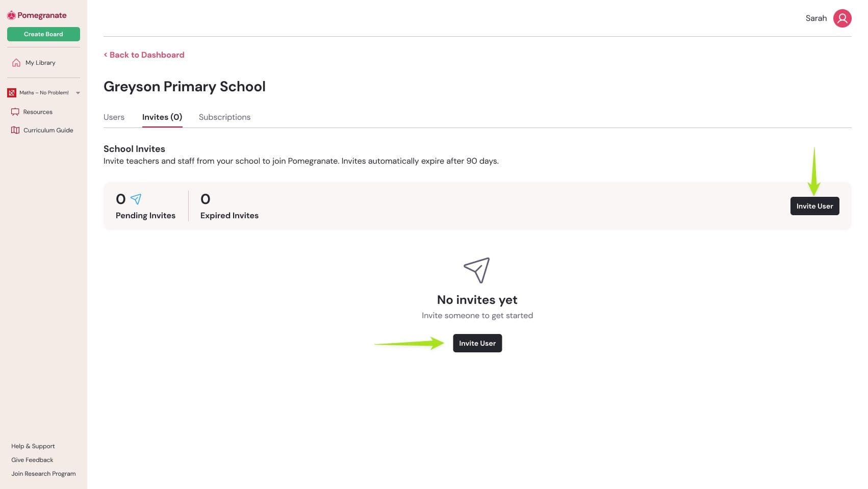Screen dimensions: 868x489
Task: Expand the Maths – No Problem! dropdown arrow
Action: (78, 93)
